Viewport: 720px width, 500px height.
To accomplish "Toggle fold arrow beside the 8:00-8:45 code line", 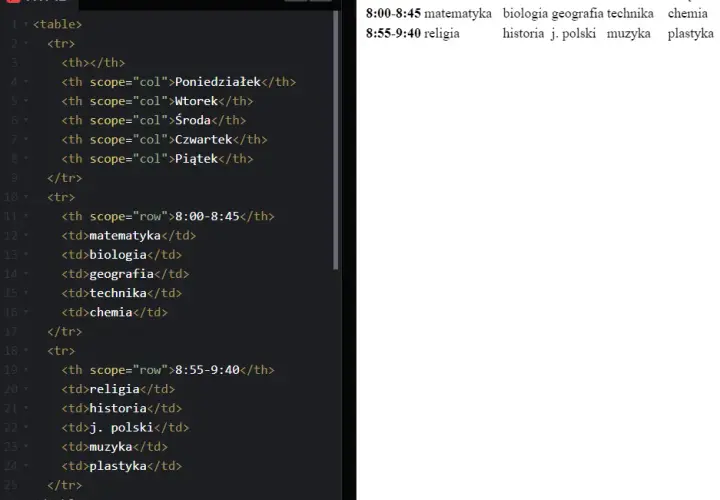I will click(26, 216).
